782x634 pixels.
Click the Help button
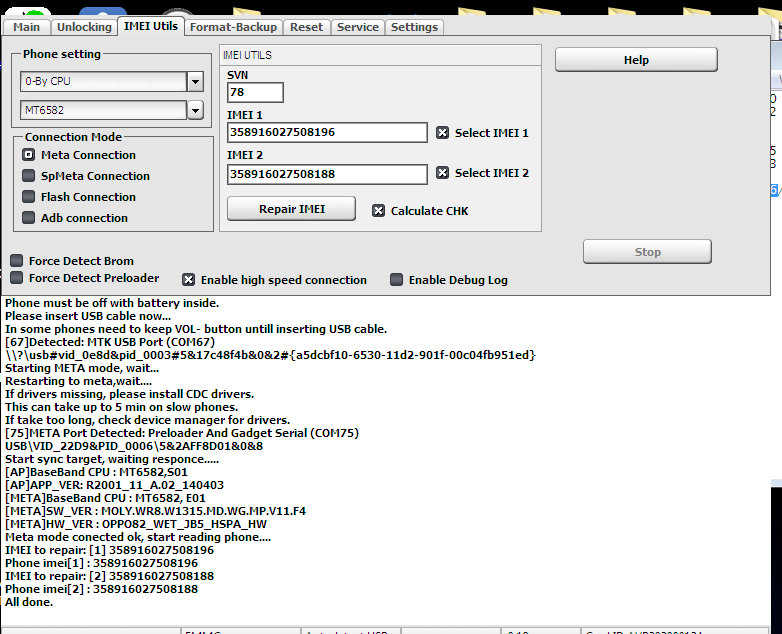click(636, 60)
